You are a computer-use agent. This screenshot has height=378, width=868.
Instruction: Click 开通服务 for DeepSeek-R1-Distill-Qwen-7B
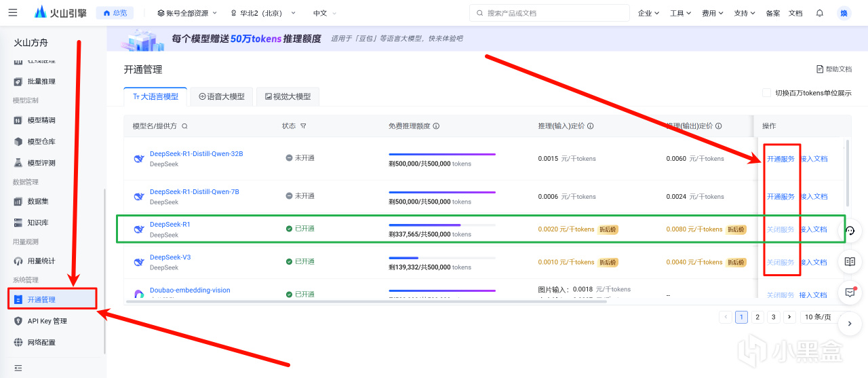[781, 196]
